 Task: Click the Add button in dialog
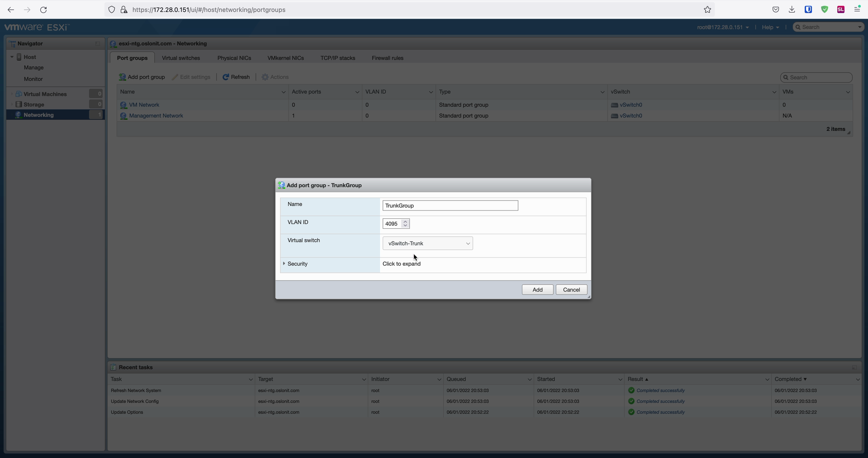[537, 290]
